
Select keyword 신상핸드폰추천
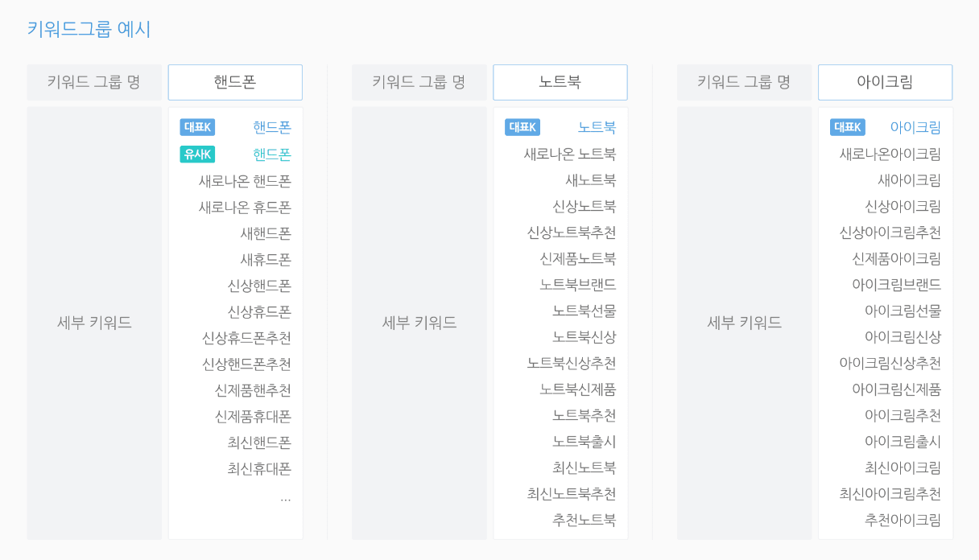point(246,364)
